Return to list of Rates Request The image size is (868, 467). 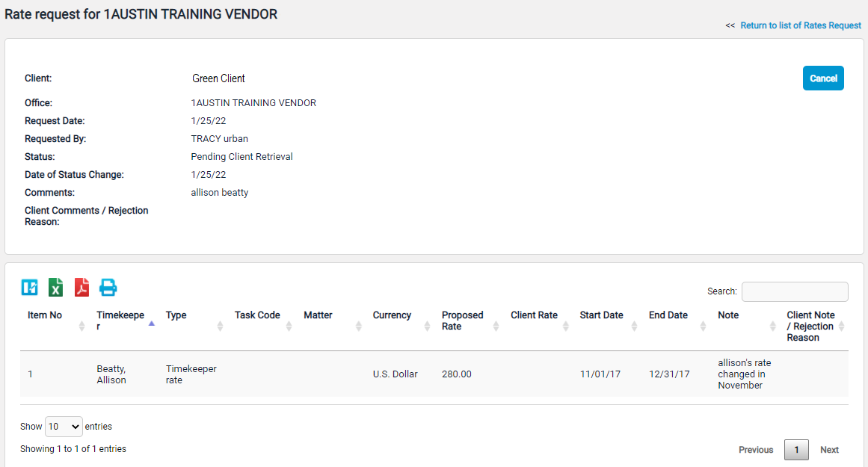click(x=801, y=25)
